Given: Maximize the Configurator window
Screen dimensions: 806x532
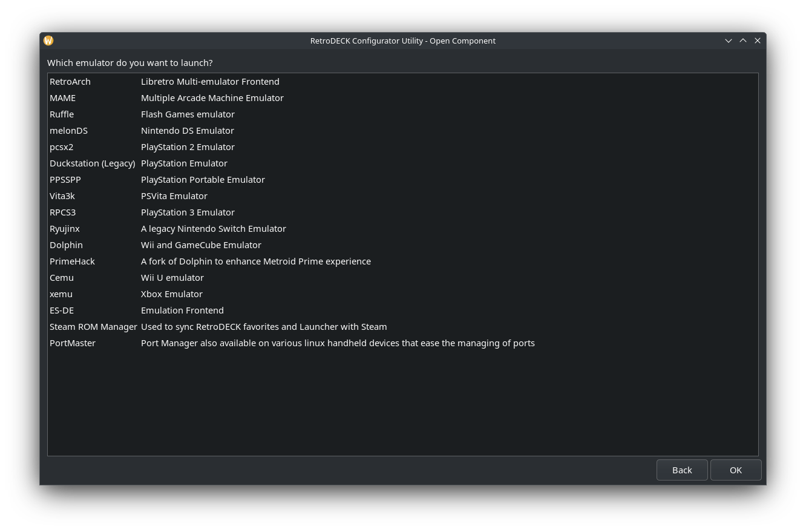Looking at the screenshot, I should click(743, 41).
